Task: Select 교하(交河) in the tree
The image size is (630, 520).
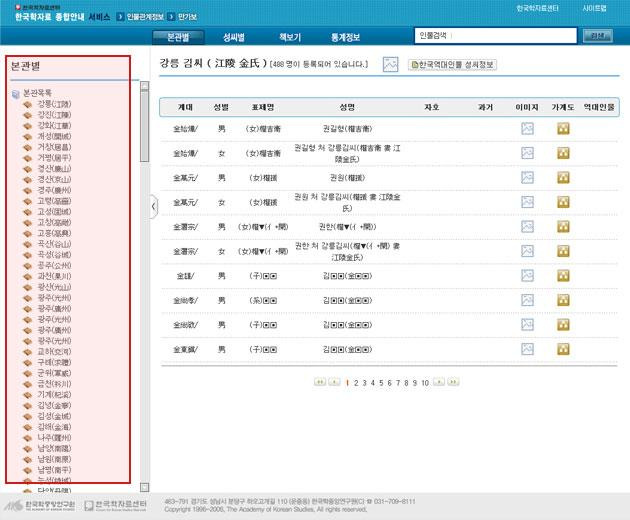Action: (x=54, y=352)
